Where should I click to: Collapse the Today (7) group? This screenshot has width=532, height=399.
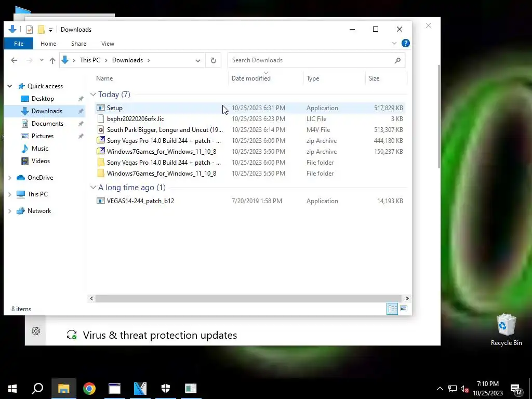(93, 95)
